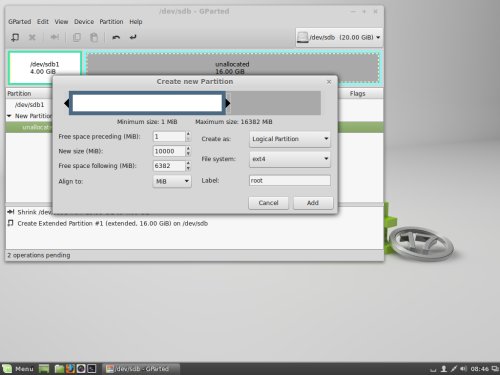This screenshot has height=375, width=500.
Task: Click left resize handle arrow of partition bar
Action: [x=66, y=103]
